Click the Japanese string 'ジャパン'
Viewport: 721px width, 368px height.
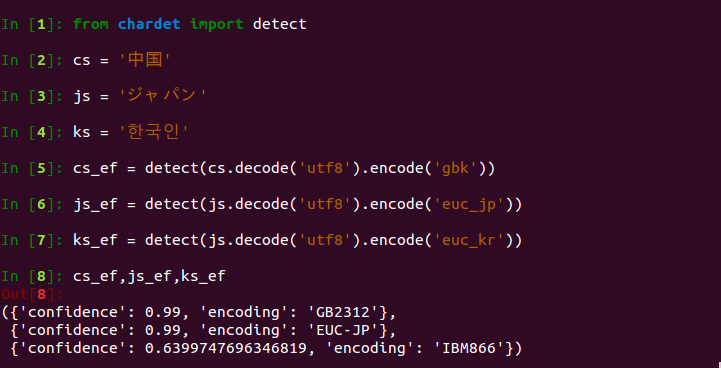[x=163, y=96]
